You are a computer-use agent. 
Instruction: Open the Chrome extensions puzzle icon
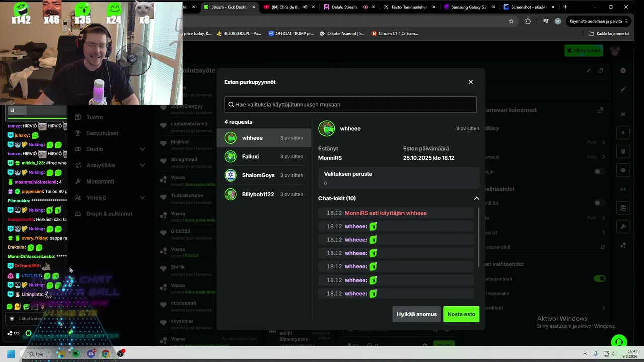(528, 21)
